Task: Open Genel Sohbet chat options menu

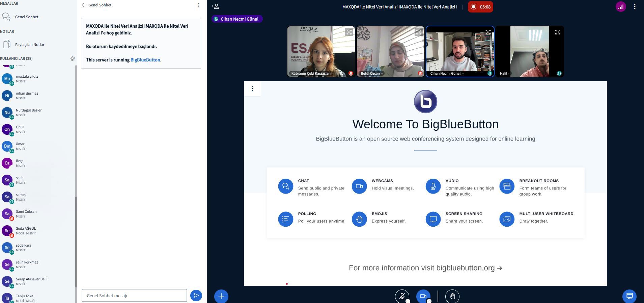Action: click(x=199, y=5)
